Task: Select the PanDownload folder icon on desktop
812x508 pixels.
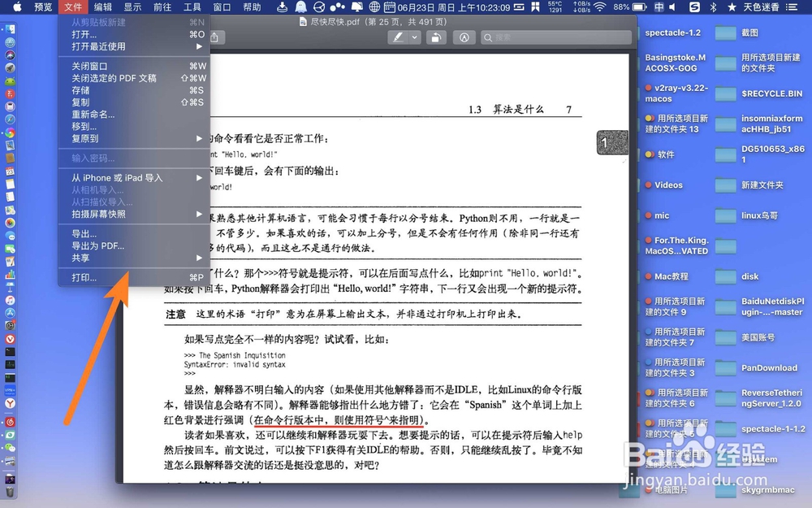Action: pyautogui.click(x=725, y=368)
